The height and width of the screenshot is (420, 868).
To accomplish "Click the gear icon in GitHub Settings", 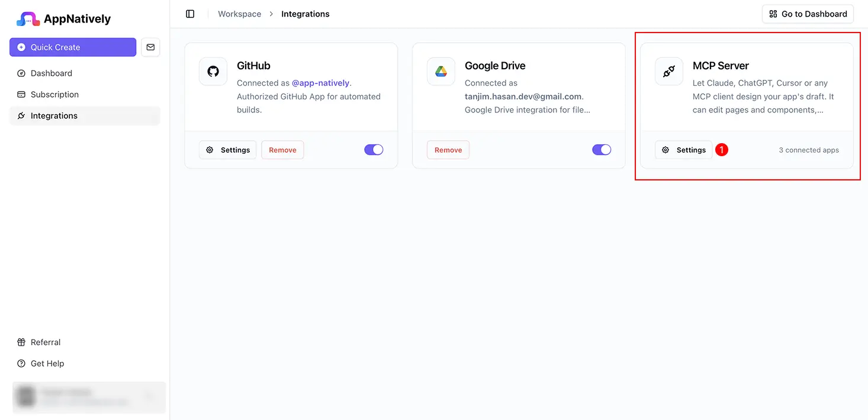I will click(210, 150).
